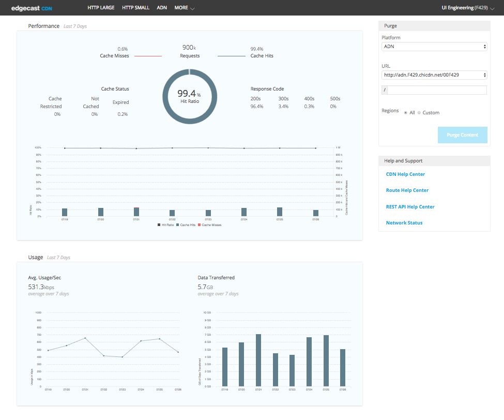
Task: Click the Expired cache status 0.2%
Action: [123, 114]
